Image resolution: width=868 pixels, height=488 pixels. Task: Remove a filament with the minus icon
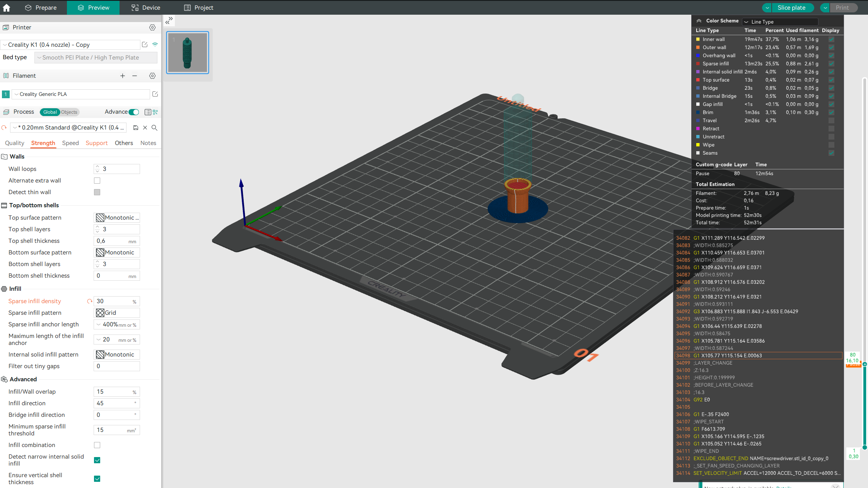tap(135, 76)
